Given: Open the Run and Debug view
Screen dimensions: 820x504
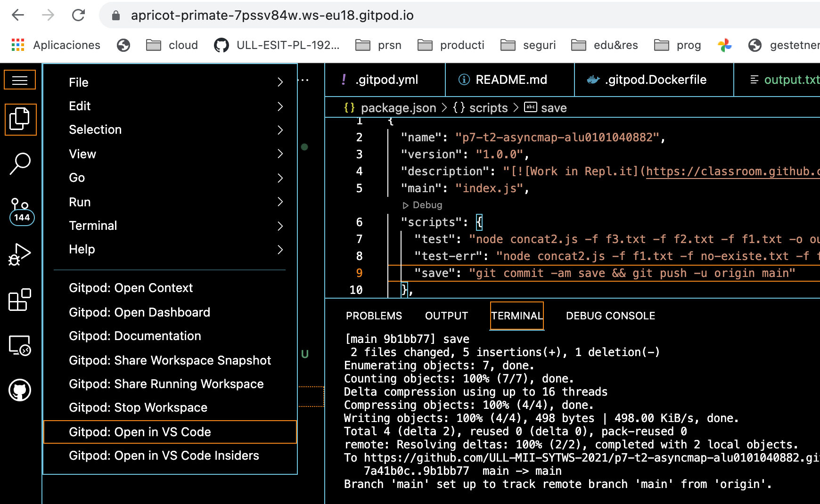Looking at the screenshot, I should pyautogui.click(x=20, y=254).
